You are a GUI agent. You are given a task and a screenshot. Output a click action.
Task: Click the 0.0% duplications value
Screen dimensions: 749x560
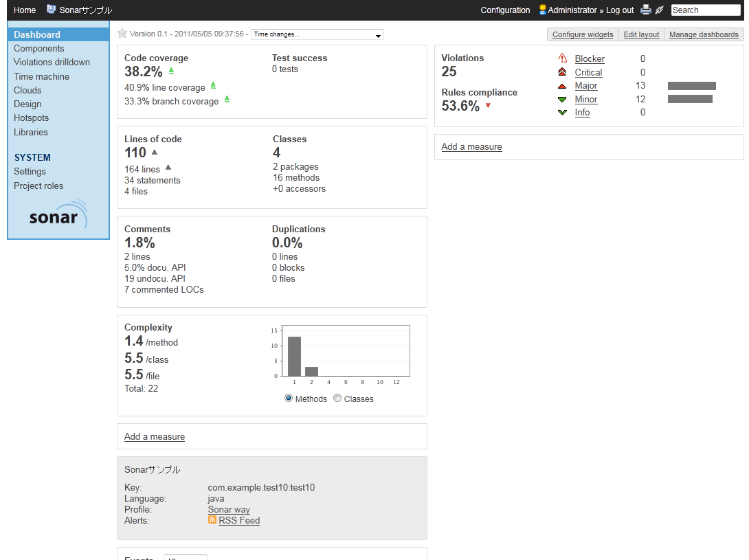287,243
